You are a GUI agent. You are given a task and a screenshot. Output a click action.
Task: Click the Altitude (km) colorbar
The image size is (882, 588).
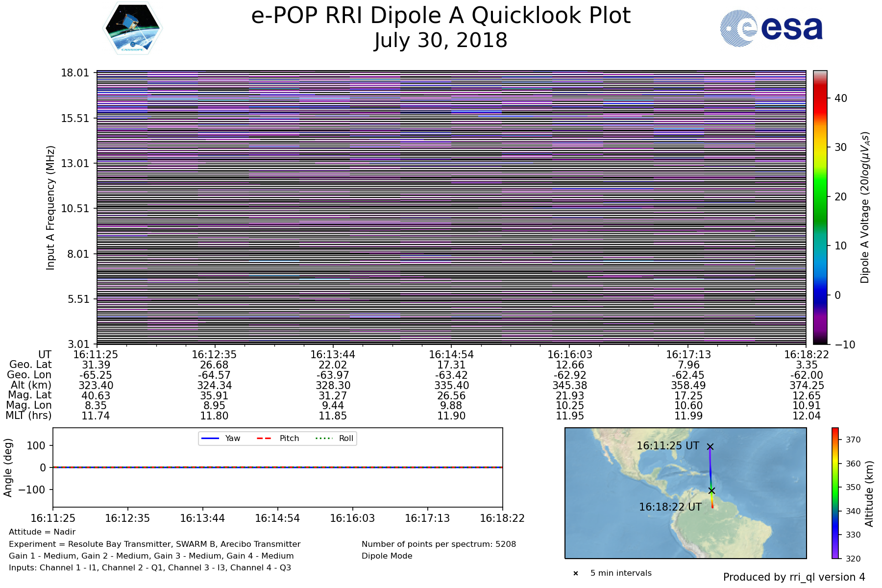coord(835,493)
